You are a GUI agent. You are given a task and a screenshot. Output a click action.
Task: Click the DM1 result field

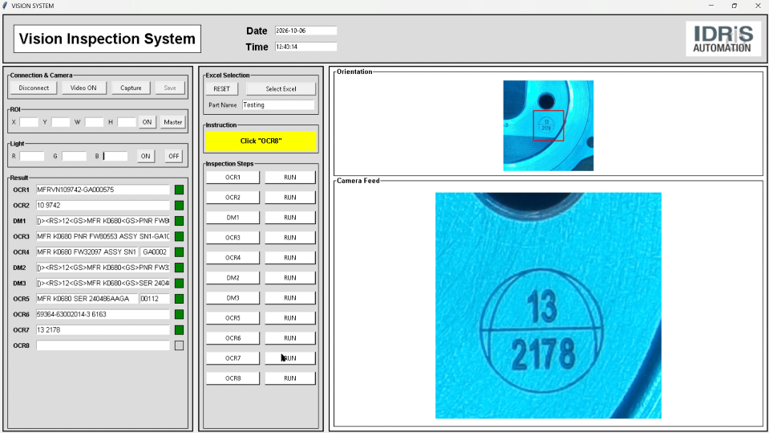tap(103, 221)
